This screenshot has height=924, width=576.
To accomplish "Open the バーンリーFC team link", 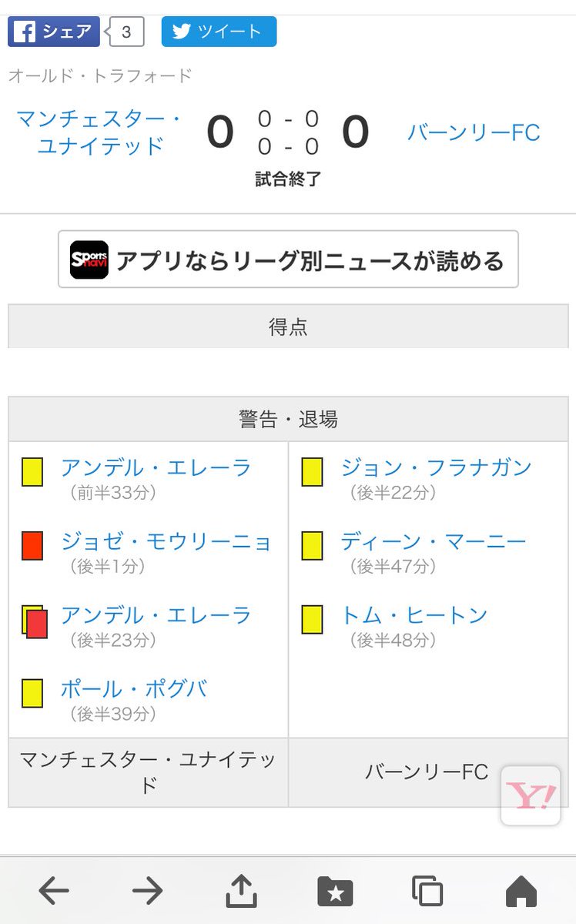I will (474, 132).
